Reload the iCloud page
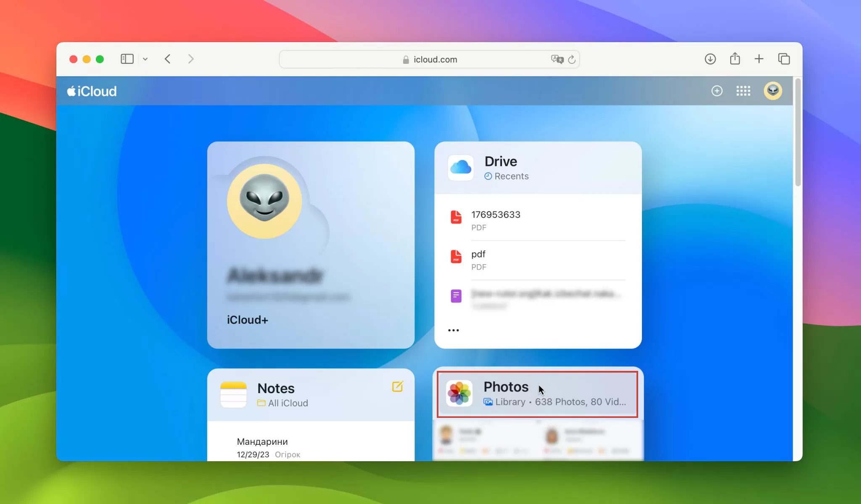861x504 pixels. click(x=571, y=60)
